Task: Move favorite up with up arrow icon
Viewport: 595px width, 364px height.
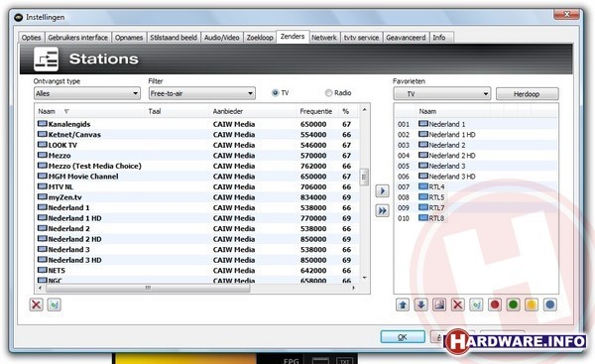Action: click(403, 304)
